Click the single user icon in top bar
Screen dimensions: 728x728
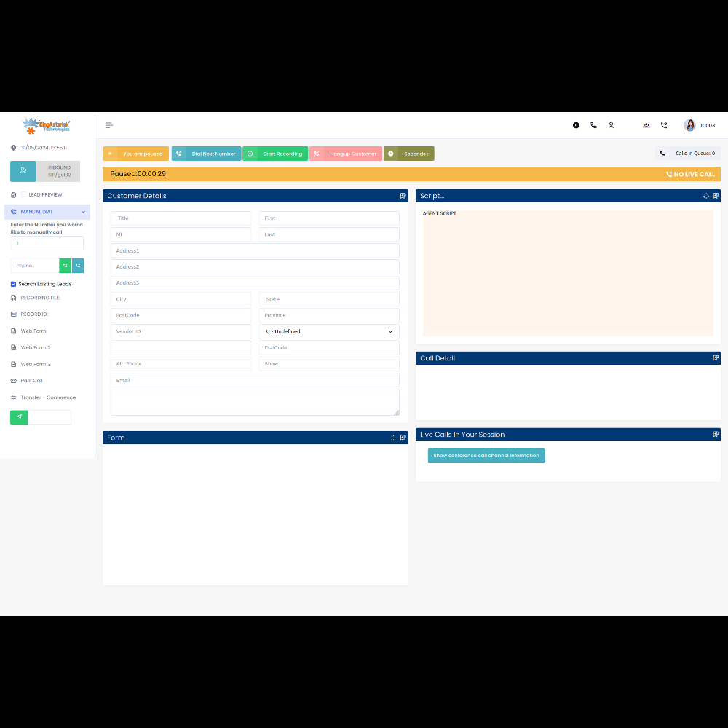pyautogui.click(x=611, y=125)
